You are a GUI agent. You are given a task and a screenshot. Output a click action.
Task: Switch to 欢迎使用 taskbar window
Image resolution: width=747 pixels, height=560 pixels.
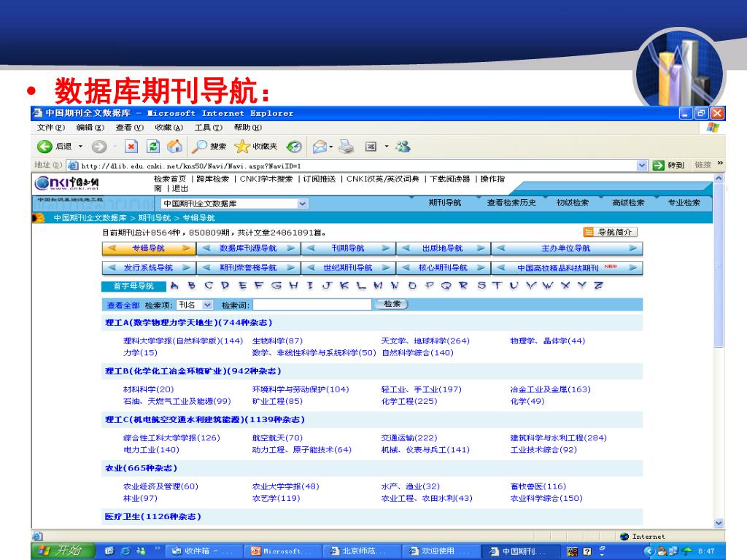(440, 551)
